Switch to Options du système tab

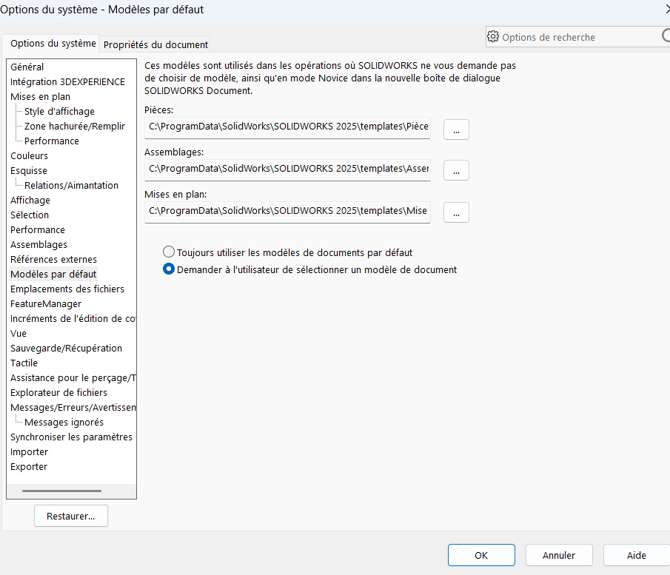click(53, 44)
